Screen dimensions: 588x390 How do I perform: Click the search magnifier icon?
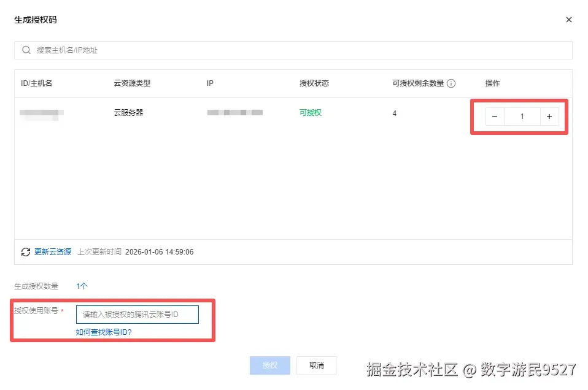coord(26,50)
